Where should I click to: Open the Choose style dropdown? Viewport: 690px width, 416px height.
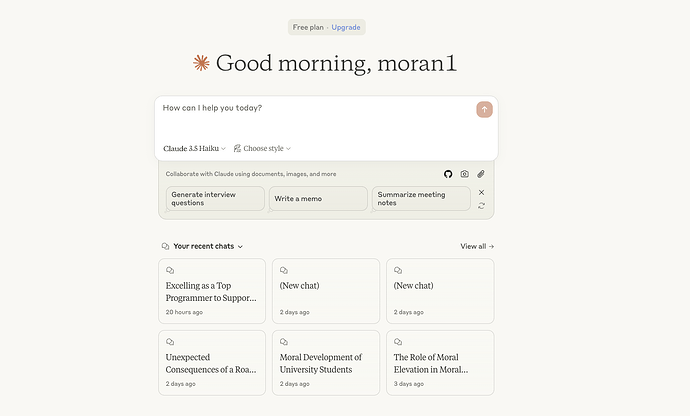[262, 148]
